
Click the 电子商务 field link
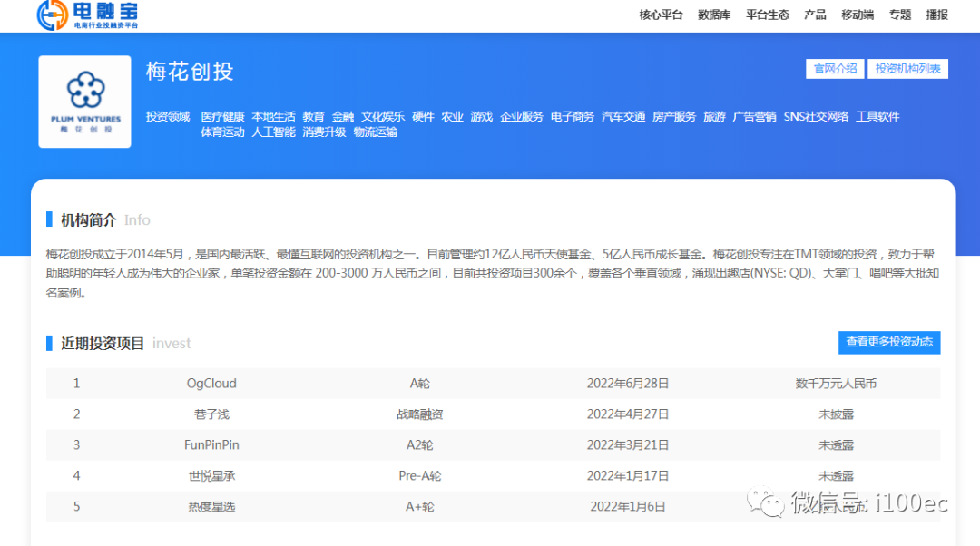click(573, 117)
